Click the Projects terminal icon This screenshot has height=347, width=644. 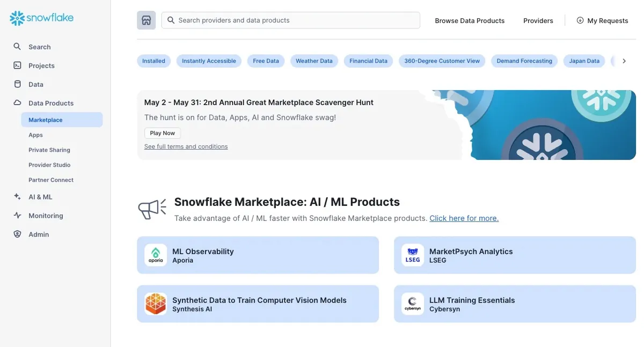click(x=18, y=65)
